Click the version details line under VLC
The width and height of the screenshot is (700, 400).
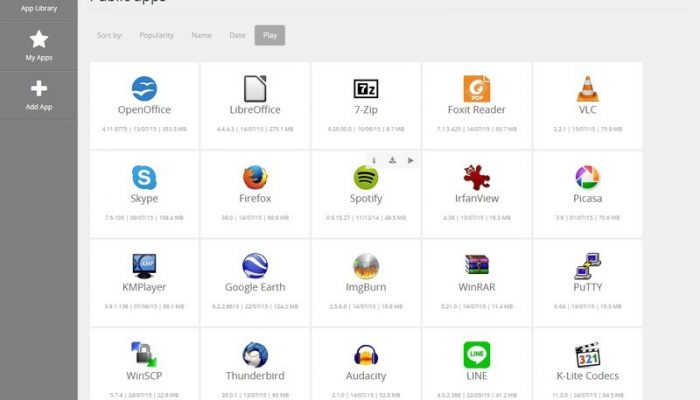click(x=588, y=129)
